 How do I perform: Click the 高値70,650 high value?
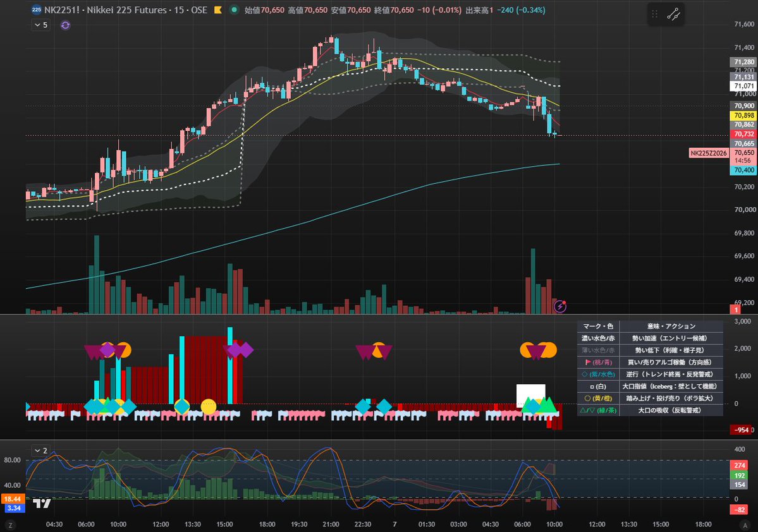click(x=307, y=10)
